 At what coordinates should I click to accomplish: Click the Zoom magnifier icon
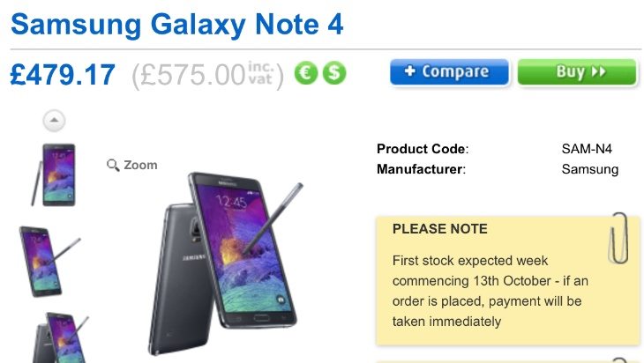point(113,165)
